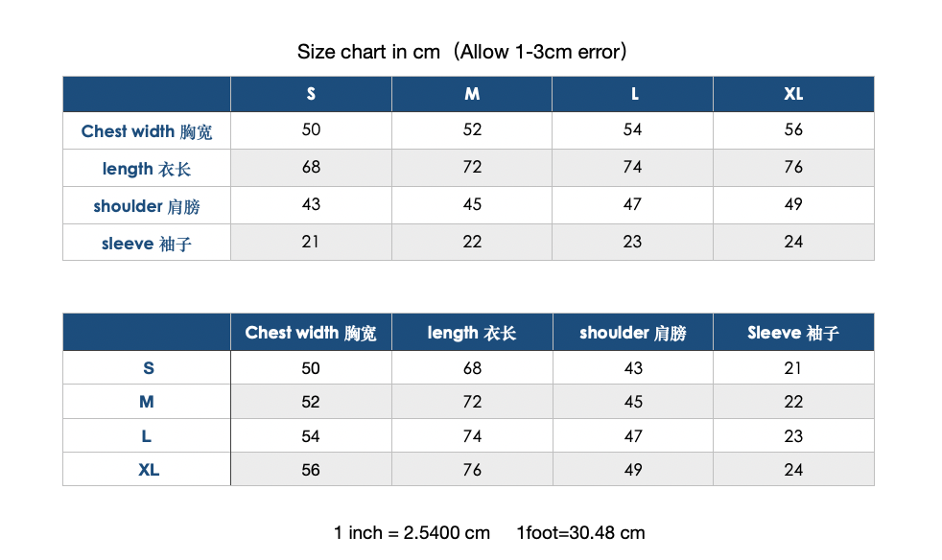Select the XL row label in bottom table
Screen dimensions: 942x560
(149, 469)
